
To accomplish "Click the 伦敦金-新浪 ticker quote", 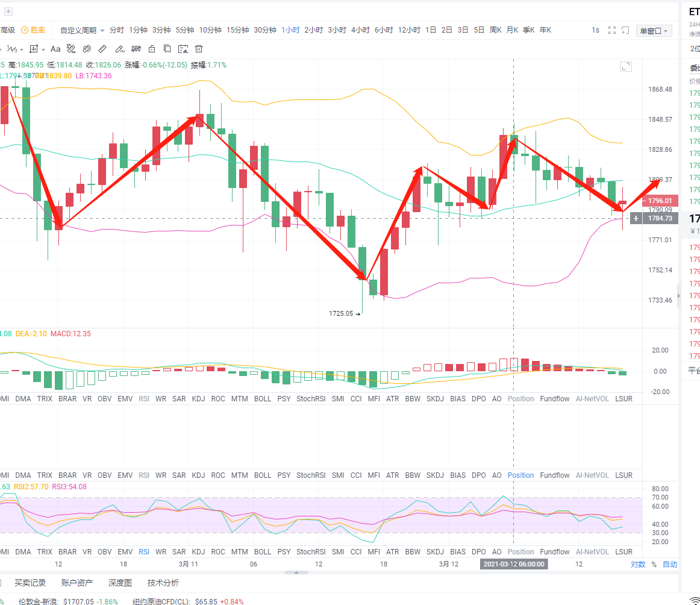I will (68, 601).
